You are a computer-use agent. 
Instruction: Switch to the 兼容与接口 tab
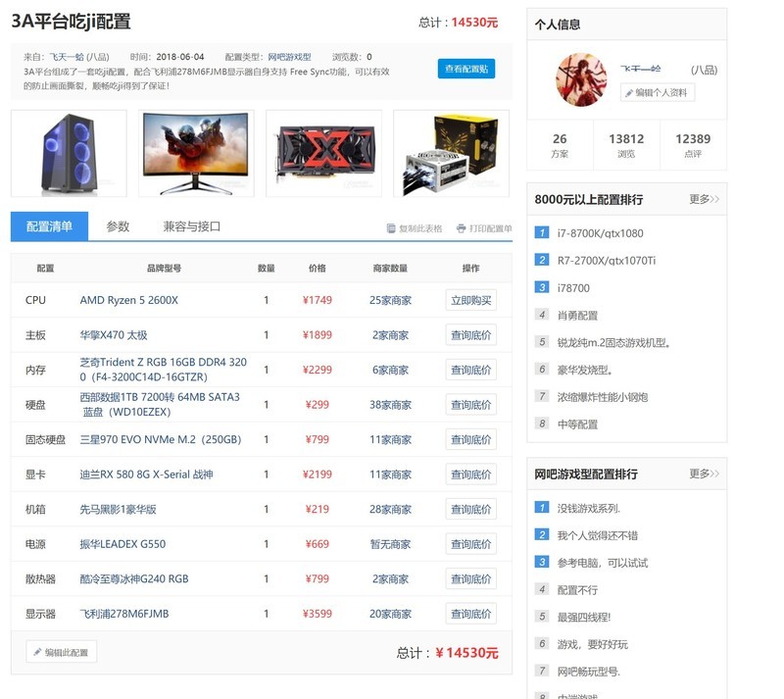(x=191, y=226)
